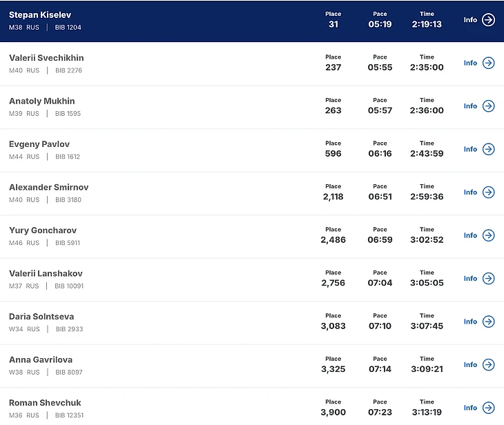Click the Info link for Stepan Kiselev

tap(470, 20)
